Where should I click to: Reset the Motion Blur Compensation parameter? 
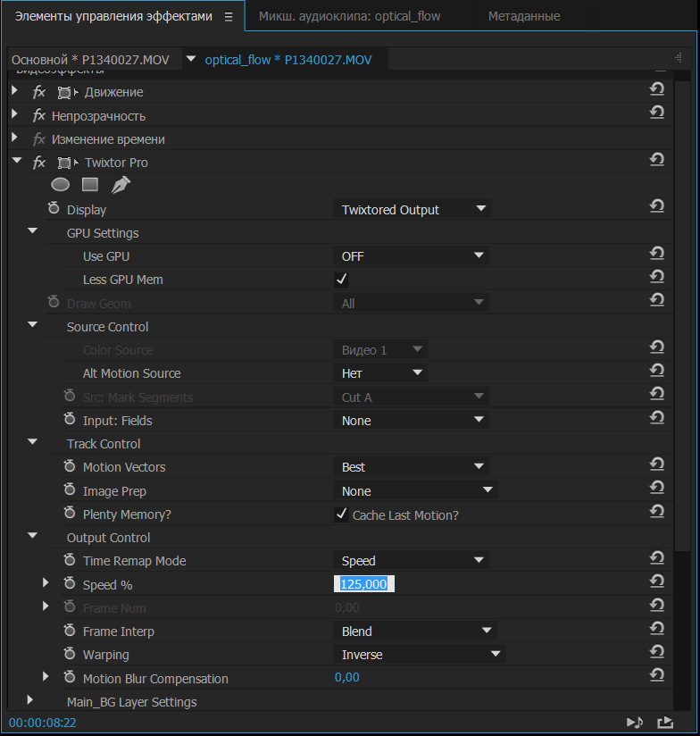point(657,675)
